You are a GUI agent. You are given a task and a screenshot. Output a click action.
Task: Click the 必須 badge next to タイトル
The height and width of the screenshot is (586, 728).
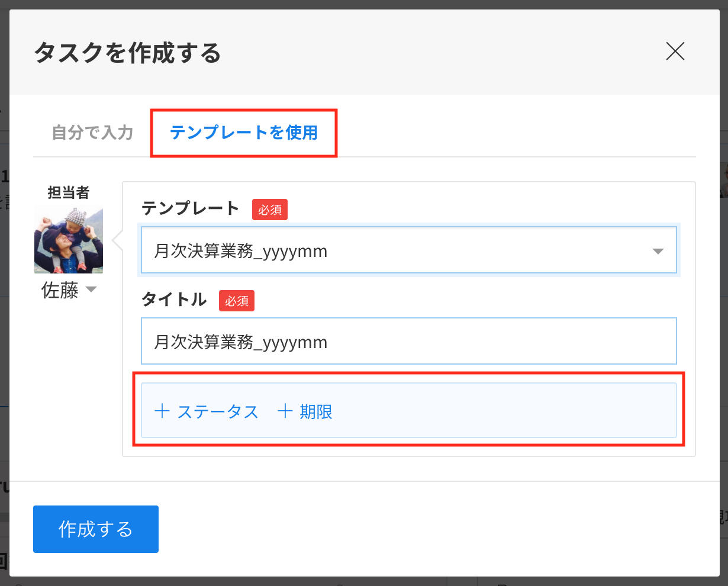237,301
